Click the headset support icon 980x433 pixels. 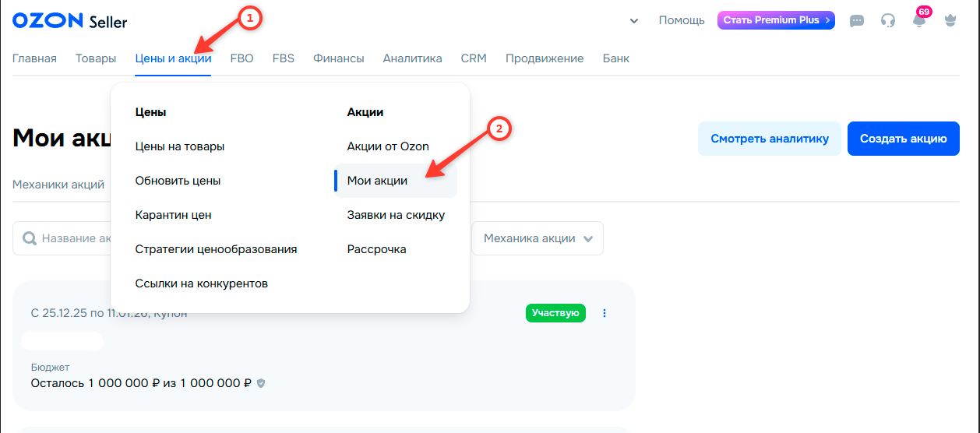888,21
